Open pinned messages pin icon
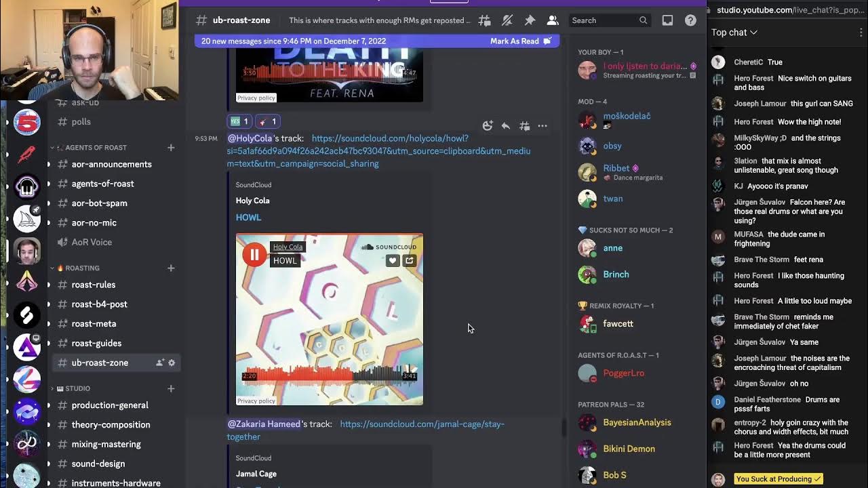 click(530, 20)
